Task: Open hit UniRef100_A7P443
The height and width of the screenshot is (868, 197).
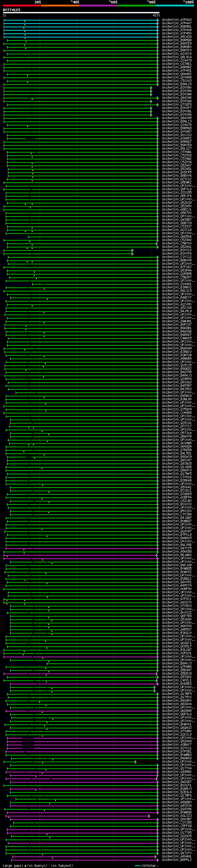Action: [x=177, y=20]
